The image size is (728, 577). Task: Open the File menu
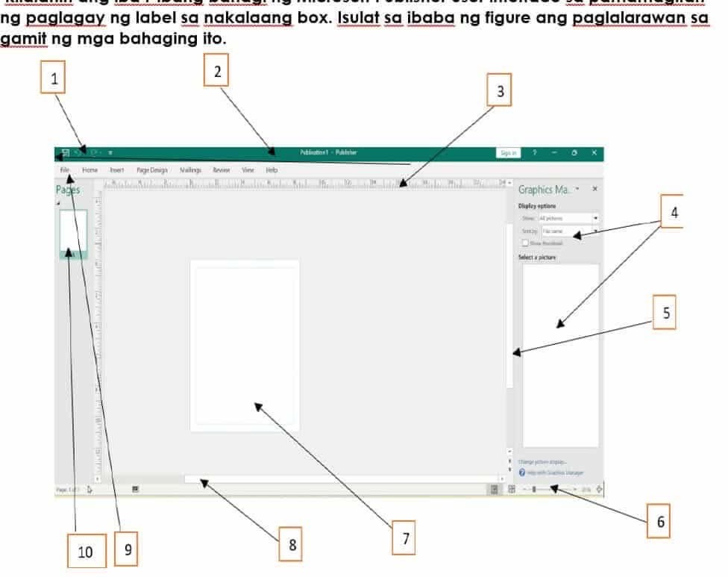tap(66, 170)
